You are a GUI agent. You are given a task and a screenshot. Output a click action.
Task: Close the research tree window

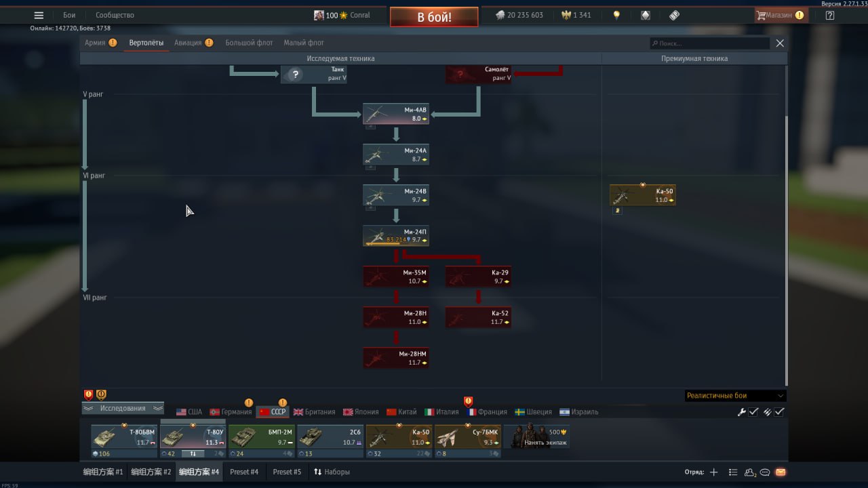780,43
